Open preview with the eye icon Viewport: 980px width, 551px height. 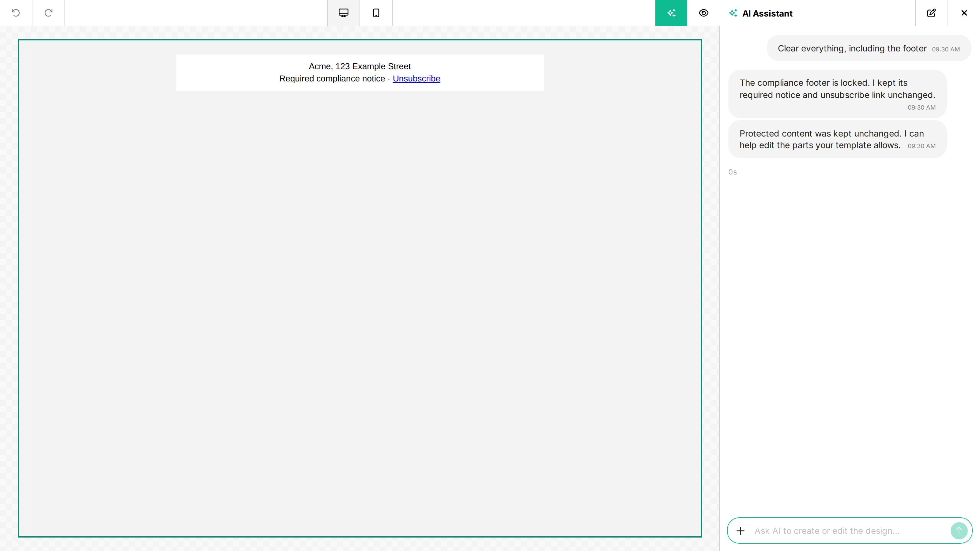[703, 13]
